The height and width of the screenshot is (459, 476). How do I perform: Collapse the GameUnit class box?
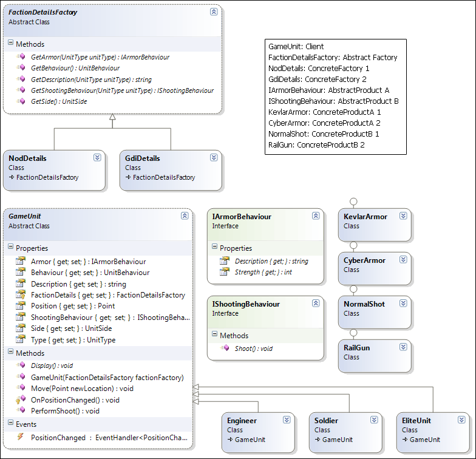click(x=185, y=216)
